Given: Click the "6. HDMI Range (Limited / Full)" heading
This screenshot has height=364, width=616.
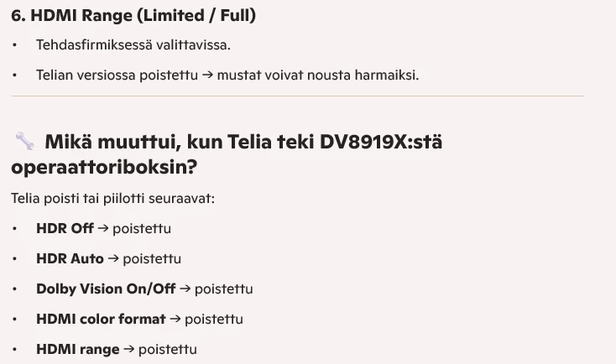Looking at the screenshot, I should (133, 15).
